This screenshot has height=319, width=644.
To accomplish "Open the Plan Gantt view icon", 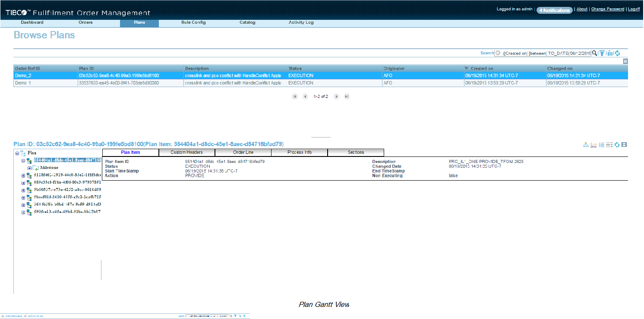I will pyautogui.click(x=594, y=145).
